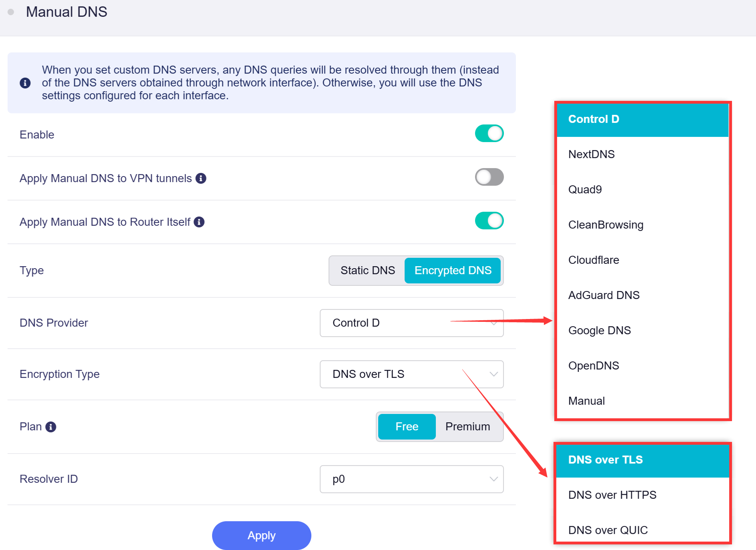Viewport: 756px width, 550px height.
Task: Select DNS over TLS option in list
Action: [642, 460]
